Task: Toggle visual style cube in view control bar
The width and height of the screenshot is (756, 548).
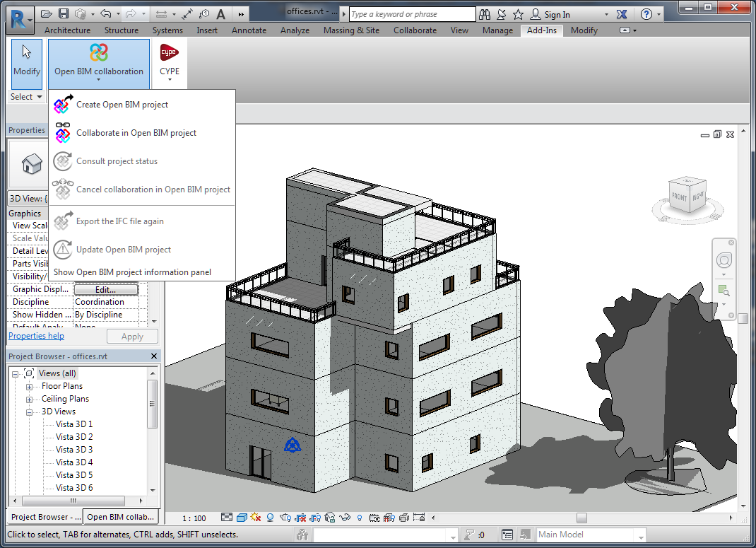Action: coord(241,518)
